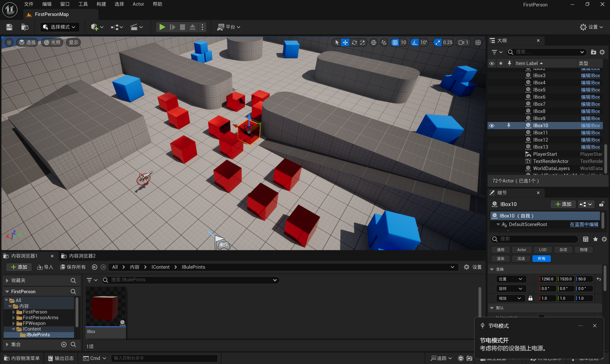Screen dimensions: 610x364
Task: Click the green Play in editor button
Action: [162, 27]
